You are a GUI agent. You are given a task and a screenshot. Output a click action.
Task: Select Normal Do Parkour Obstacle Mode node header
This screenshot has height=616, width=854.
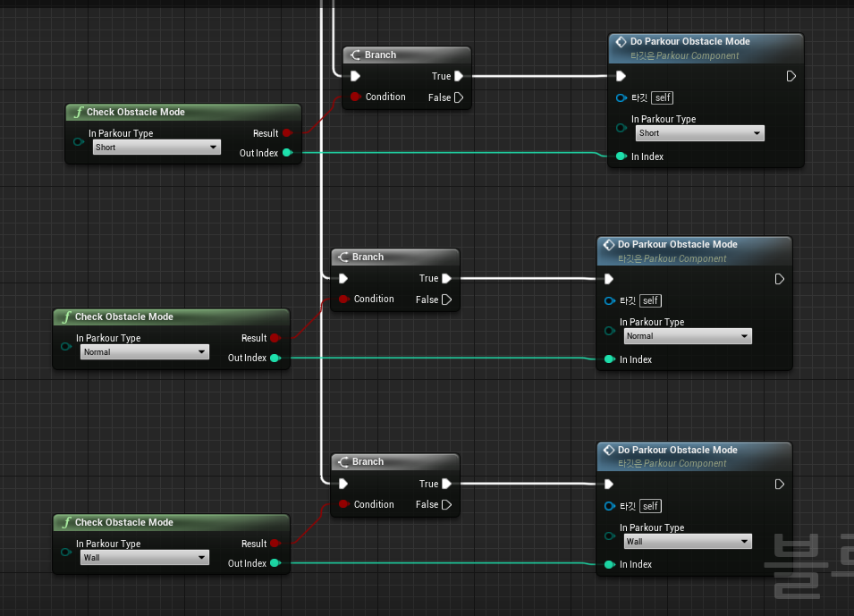(x=694, y=251)
